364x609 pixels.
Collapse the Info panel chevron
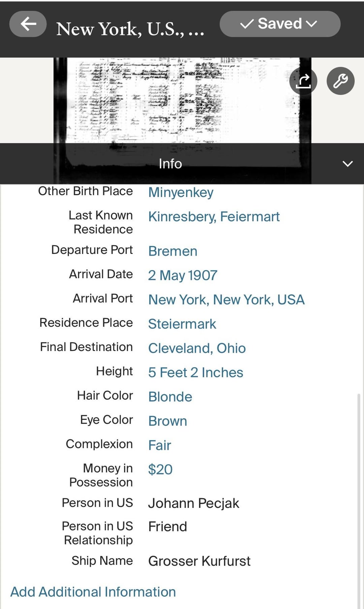click(347, 164)
